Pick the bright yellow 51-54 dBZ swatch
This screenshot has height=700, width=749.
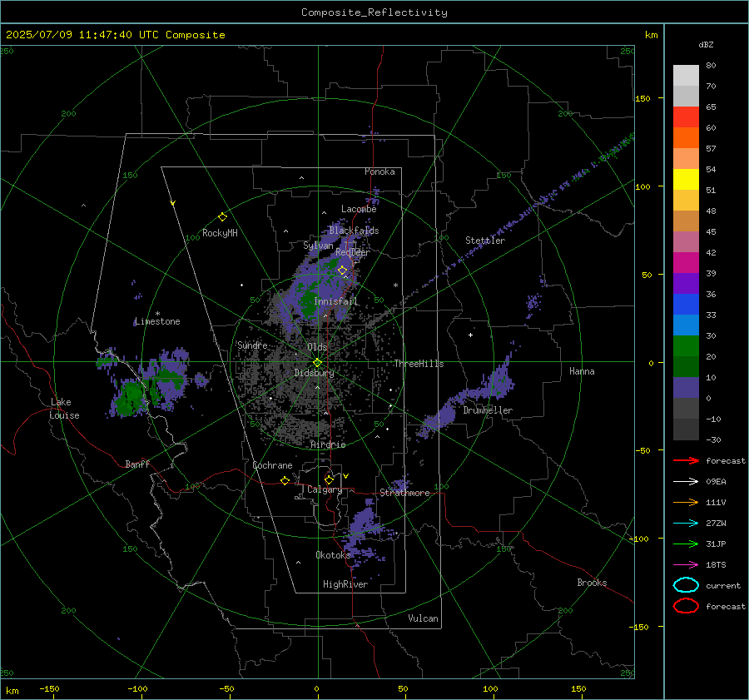(x=686, y=180)
